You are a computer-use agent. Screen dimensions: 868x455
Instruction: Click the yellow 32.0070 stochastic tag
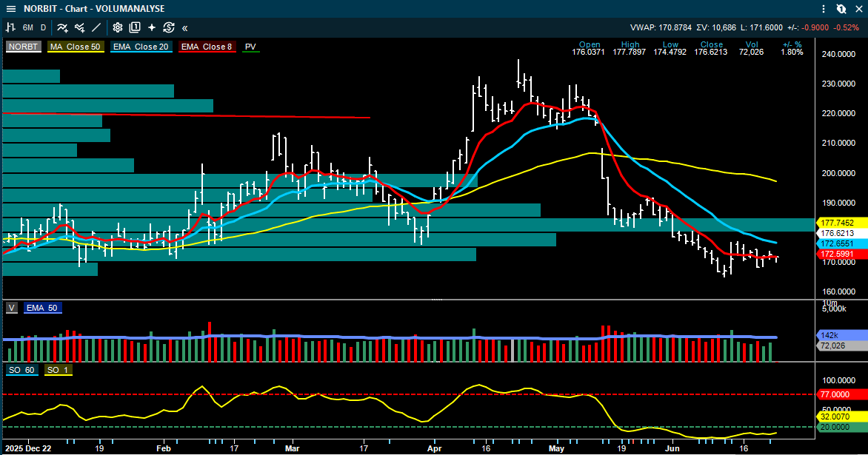[841, 417]
